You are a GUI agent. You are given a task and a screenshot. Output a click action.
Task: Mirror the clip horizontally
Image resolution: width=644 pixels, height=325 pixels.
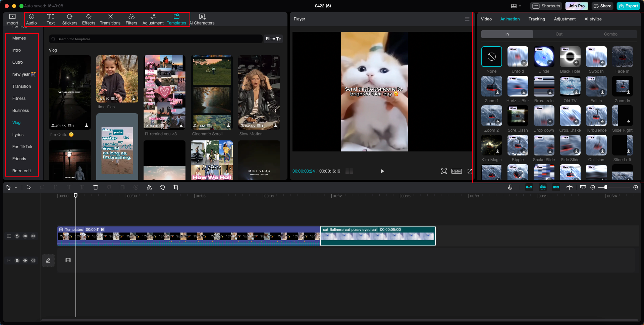click(x=149, y=187)
